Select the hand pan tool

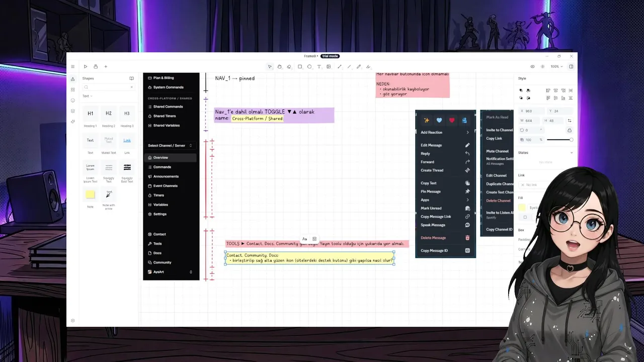coord(279,66)
